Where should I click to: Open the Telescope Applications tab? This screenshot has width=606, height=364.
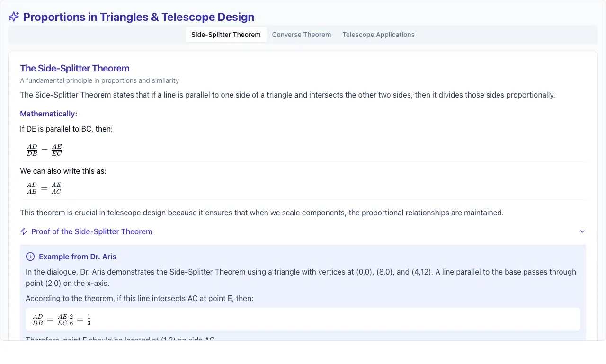pos(379,35)
